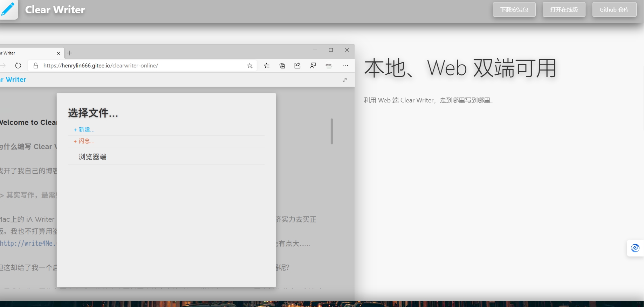
Task: Open the favorites list icon
Action: coord(267,66)
